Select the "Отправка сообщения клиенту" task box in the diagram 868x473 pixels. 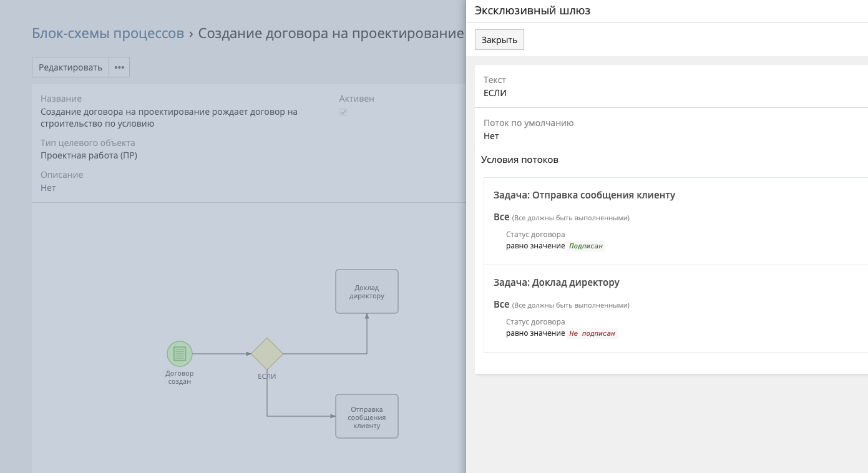367,416
